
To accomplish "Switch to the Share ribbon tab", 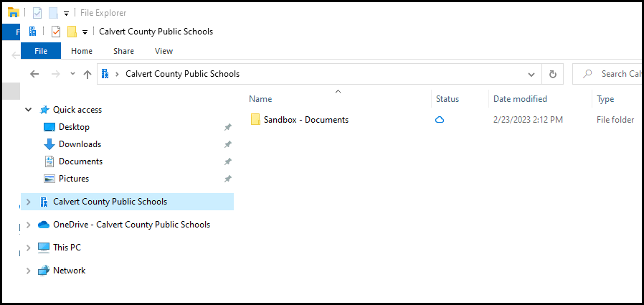I will (x=123, y=51).
